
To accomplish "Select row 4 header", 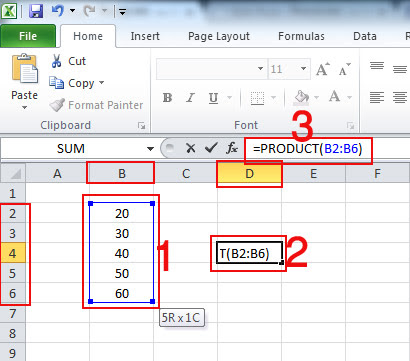I will pyautogui.click(x=13, y=253).
